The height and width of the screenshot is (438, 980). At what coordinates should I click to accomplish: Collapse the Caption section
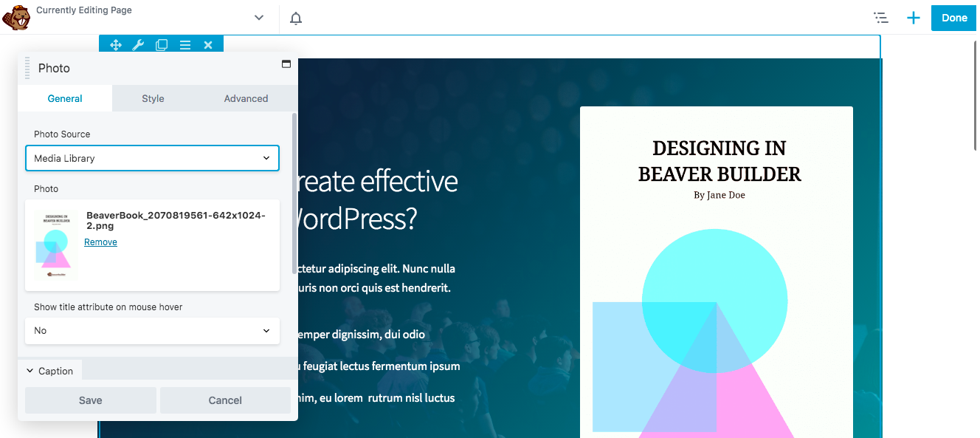50,371
